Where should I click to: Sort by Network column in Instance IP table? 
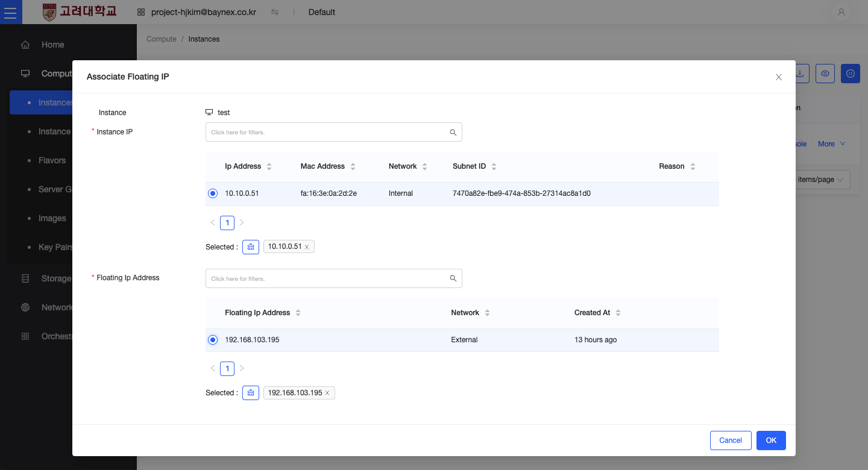pos(424,166)
